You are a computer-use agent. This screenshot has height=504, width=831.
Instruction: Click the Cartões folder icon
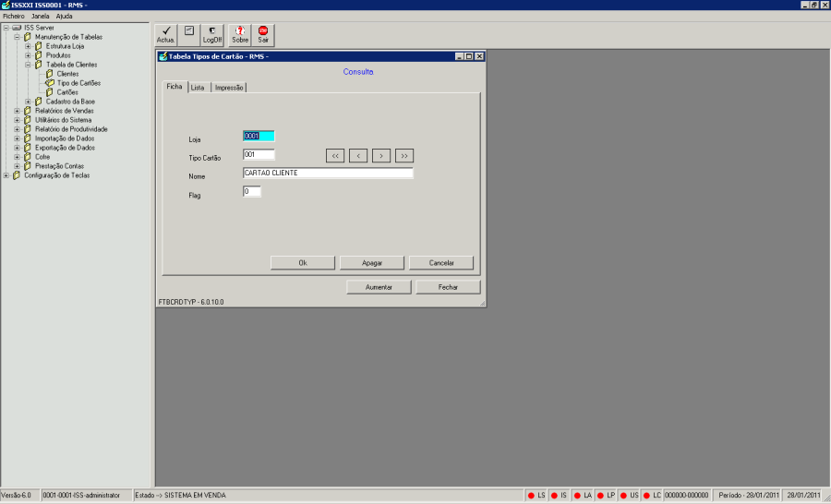point(50,92)
